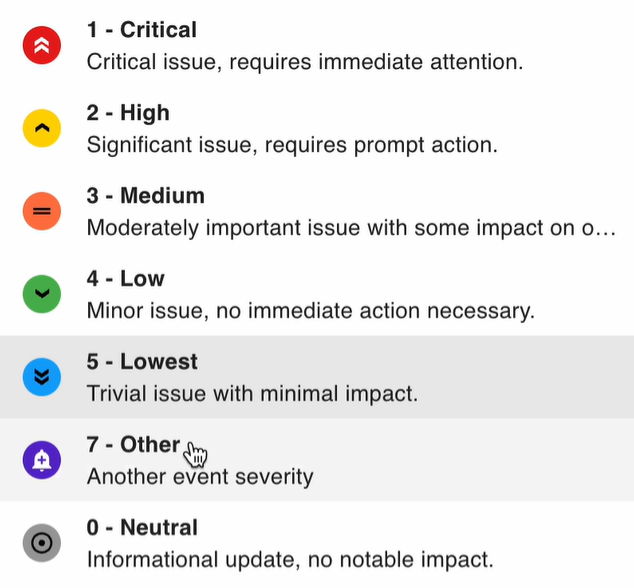Click "Significant issue, requires prompt action" description

(291, 145)
